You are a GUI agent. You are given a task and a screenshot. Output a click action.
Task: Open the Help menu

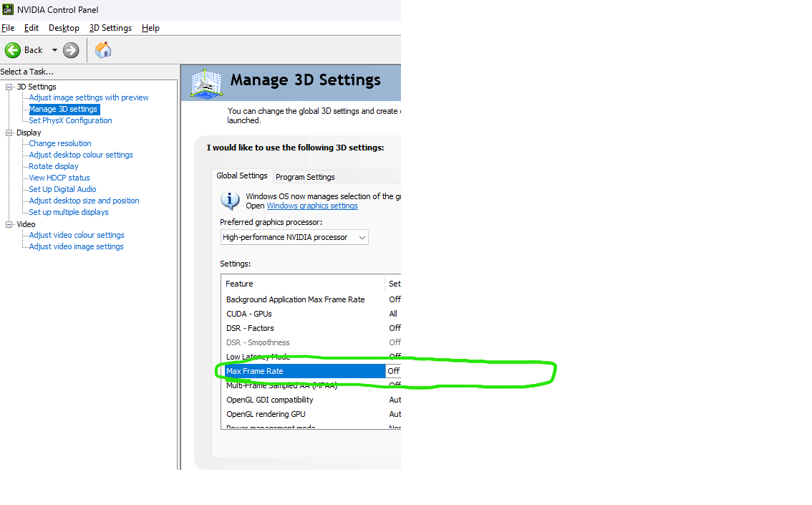click(150, 28)
